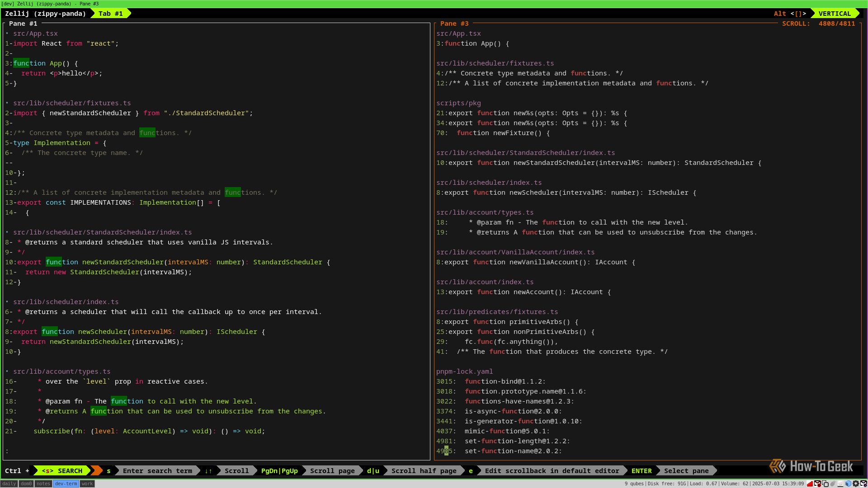Open the mail notification icon with red badge
Screen dimensions: 868x488
[817, 483]
